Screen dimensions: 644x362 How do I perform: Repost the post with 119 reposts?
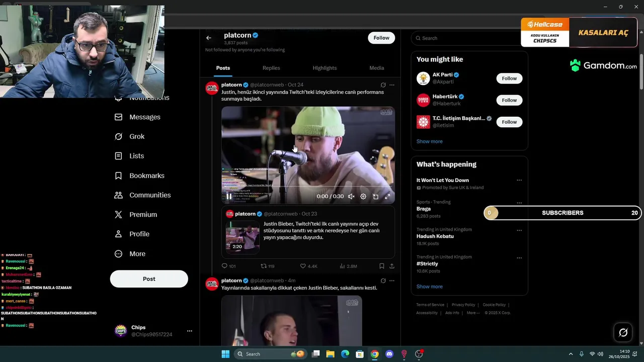click(267, 266)
